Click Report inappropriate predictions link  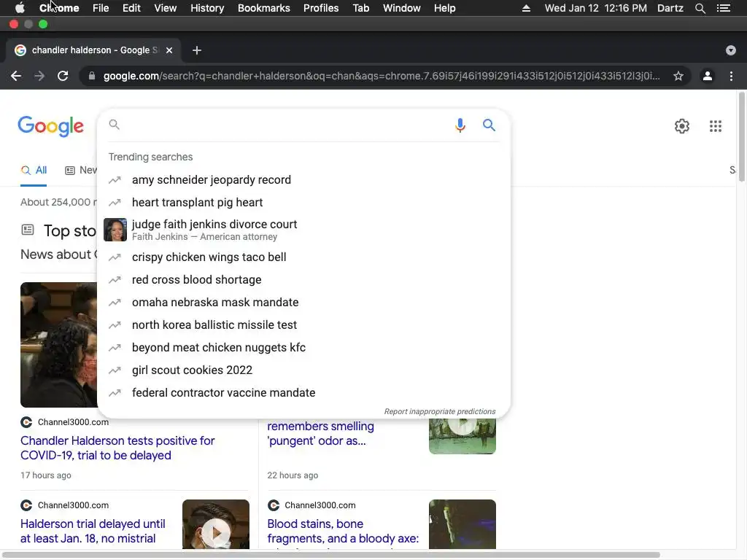[440, 411]
